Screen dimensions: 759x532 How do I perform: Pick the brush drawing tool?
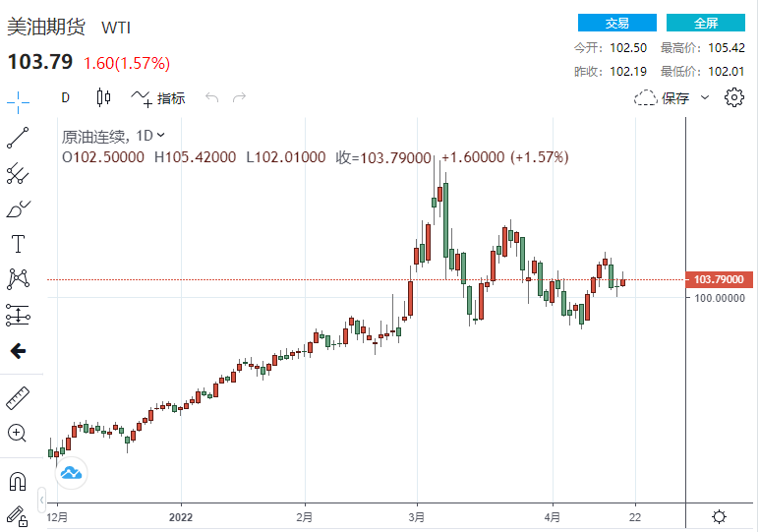(18, 208)
